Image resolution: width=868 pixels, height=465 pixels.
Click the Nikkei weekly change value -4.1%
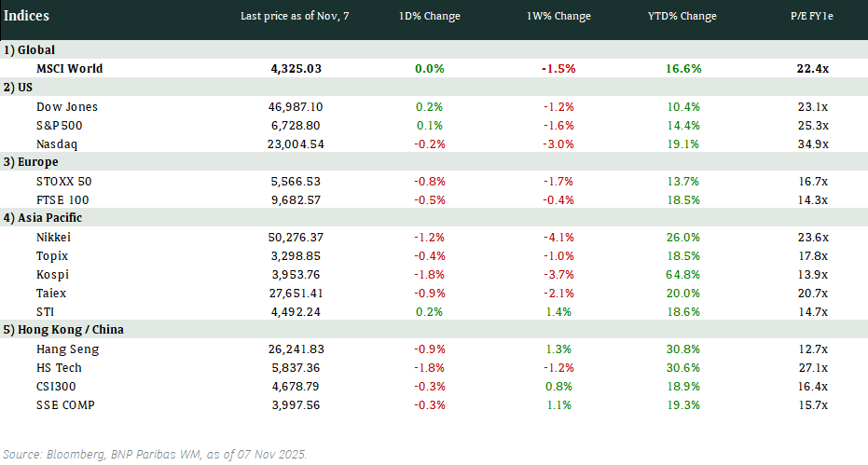tap(559, 237)
